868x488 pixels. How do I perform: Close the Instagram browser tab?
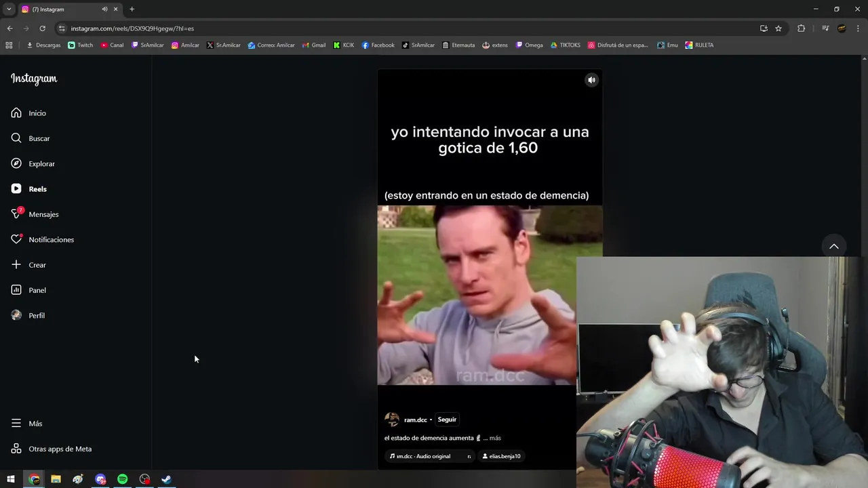[116, 9]
